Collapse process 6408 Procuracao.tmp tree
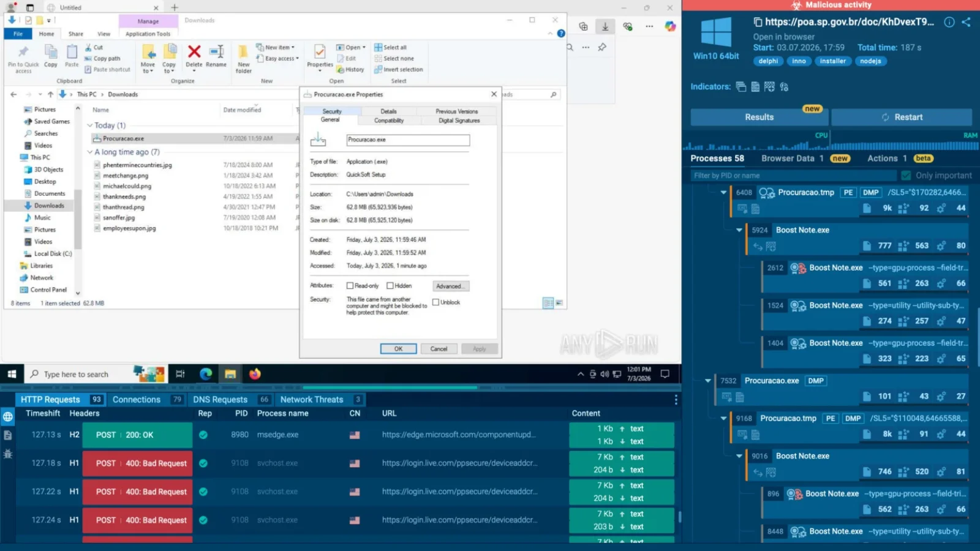This screenshot has width=980, height=551. point(723,193)
